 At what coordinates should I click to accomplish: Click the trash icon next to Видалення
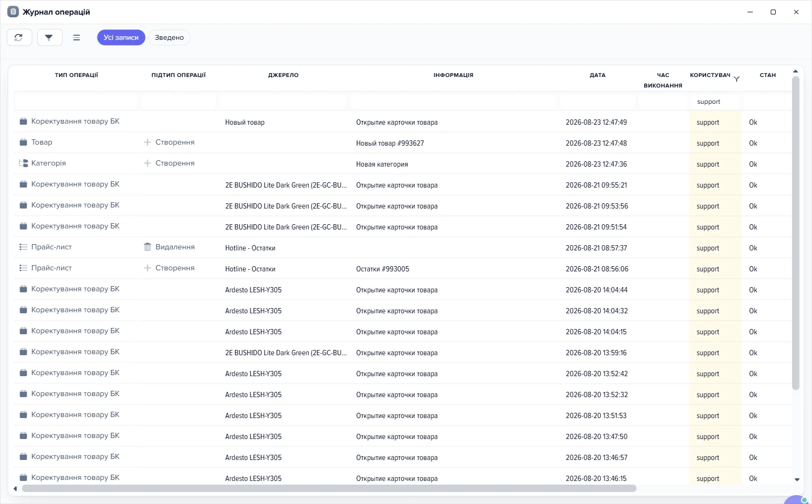148,247
